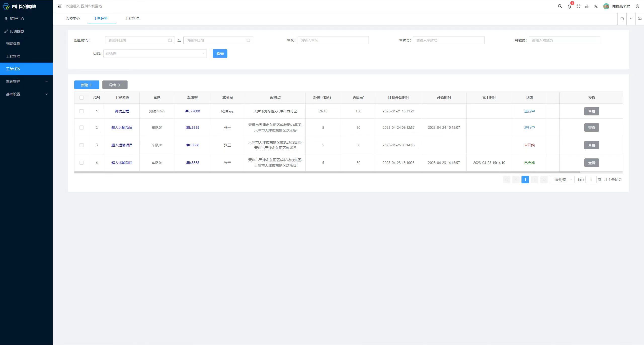Click 查看 for row 3 未开始
This screenshot has height=345, width=644.
click(x=592, y=145)
